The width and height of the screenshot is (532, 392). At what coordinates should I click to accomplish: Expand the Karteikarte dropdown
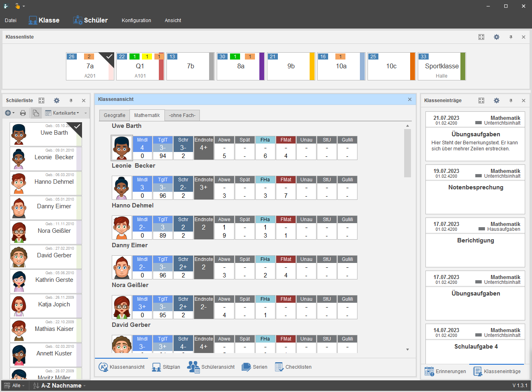62,113
